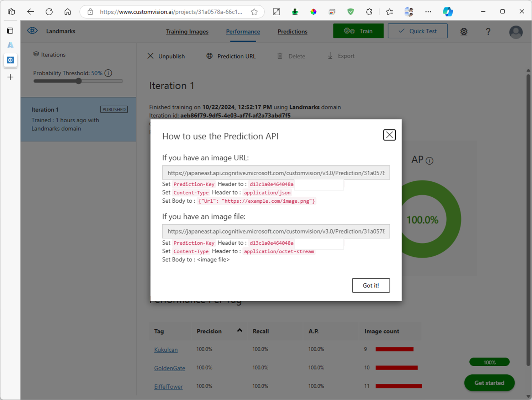Click the Iteration 1 heading text

click(172, 86)
